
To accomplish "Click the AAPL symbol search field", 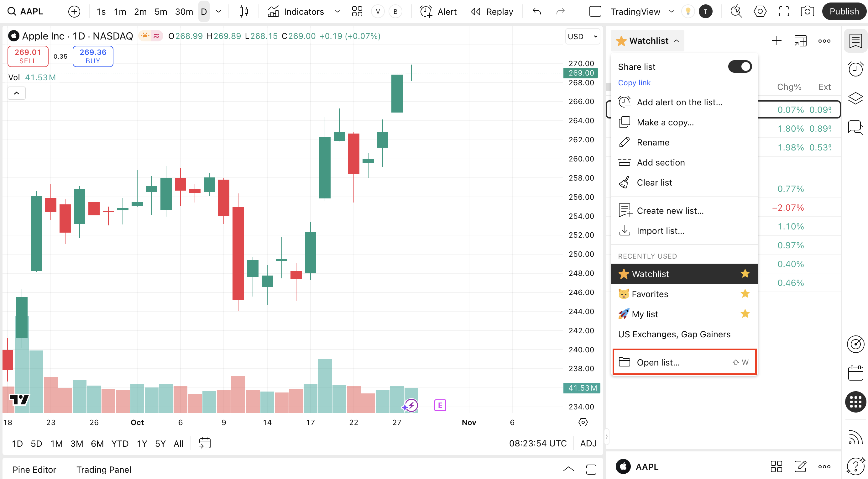I will [x=31, y=12].
